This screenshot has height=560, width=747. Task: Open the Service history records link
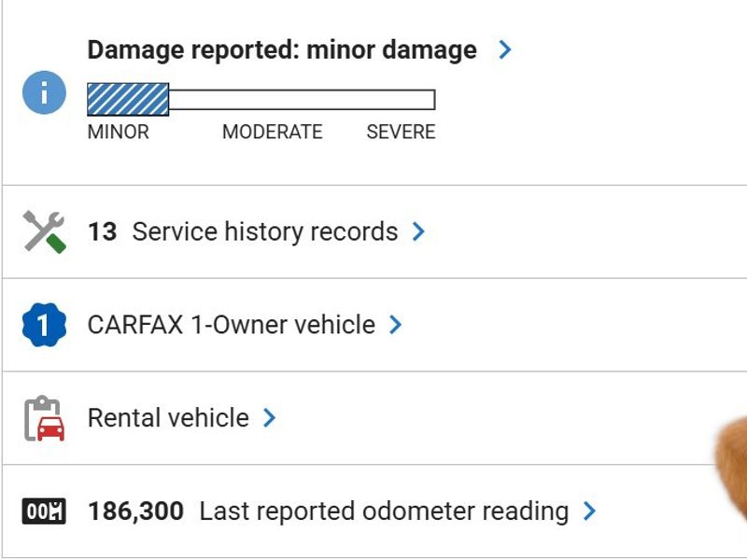coord(264,231)
